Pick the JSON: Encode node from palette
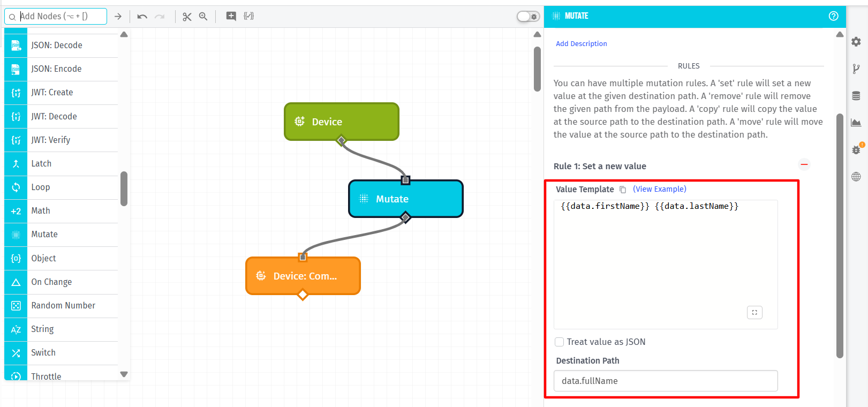Viewport: 868px width, 407px height. pyautogui.click(x=61, y=69)
